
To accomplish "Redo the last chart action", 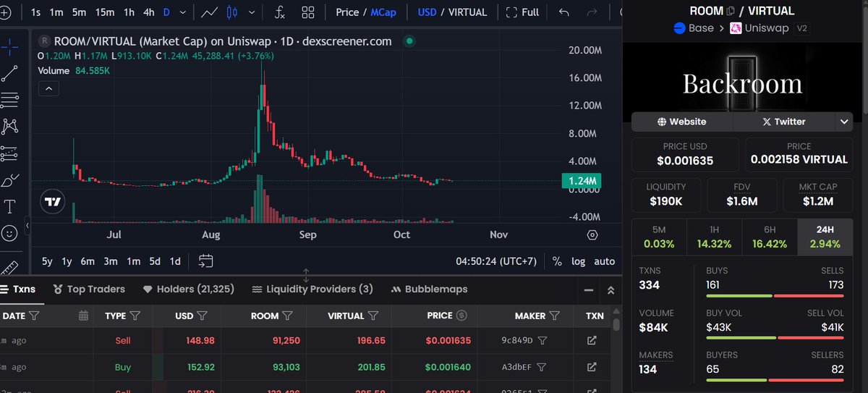I will coord(592,12).
